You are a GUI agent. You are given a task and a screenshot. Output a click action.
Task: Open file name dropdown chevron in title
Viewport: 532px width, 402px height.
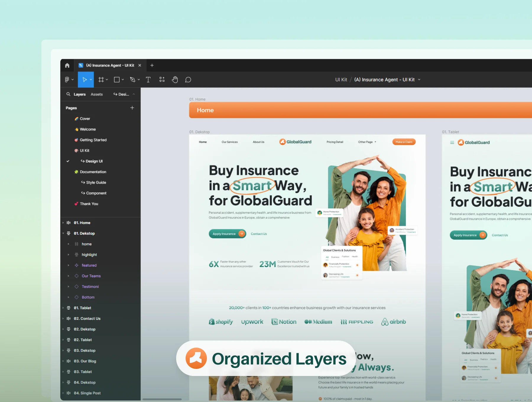pos(419,80)
